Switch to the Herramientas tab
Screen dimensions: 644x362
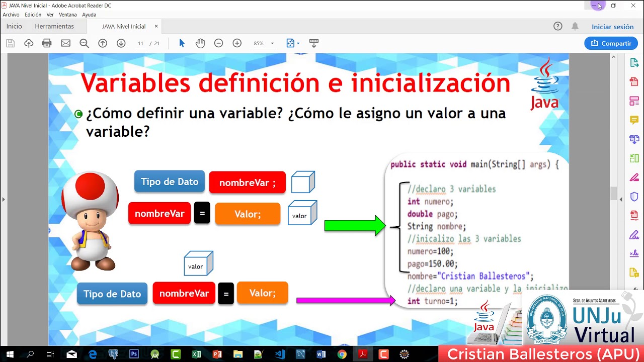54,26
